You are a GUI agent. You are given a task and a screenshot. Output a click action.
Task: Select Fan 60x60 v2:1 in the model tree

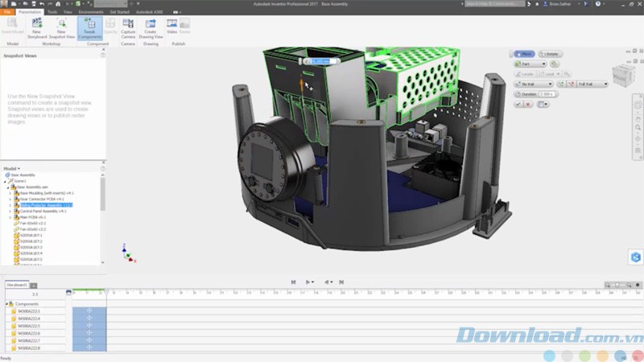point(32,223)
